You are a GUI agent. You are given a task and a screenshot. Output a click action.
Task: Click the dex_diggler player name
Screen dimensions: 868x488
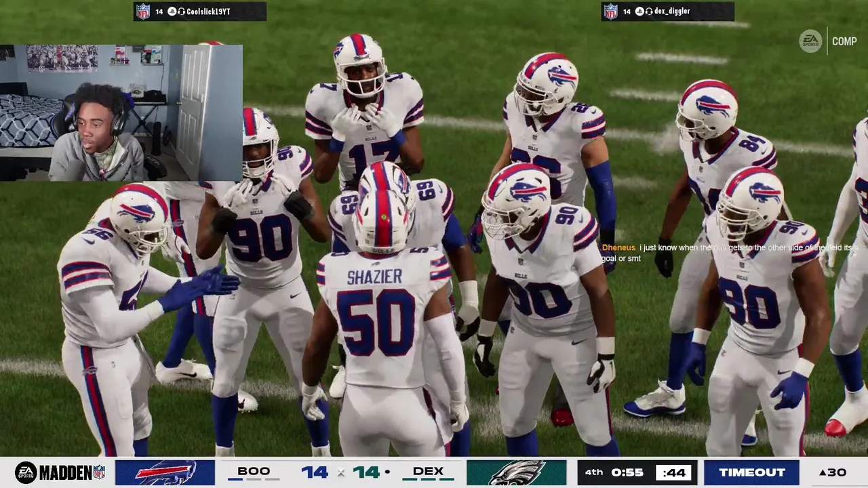pyautogui.click(x=672, y=12)
